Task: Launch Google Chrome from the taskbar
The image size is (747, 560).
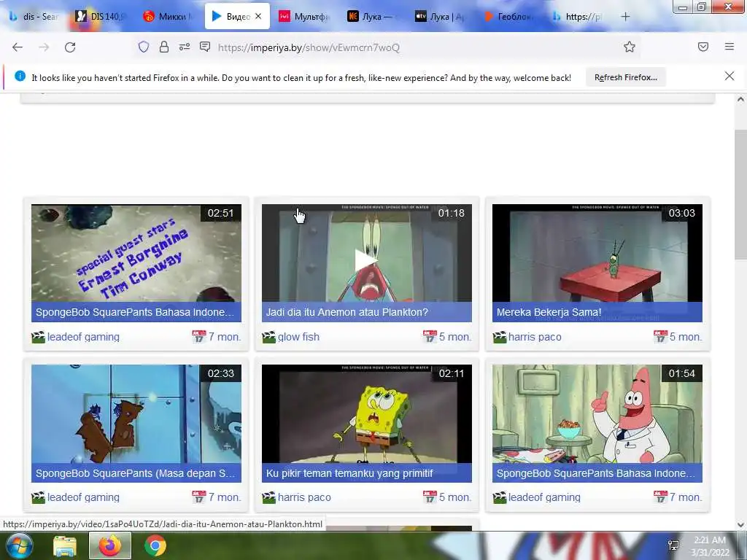Action: point(155,546)
